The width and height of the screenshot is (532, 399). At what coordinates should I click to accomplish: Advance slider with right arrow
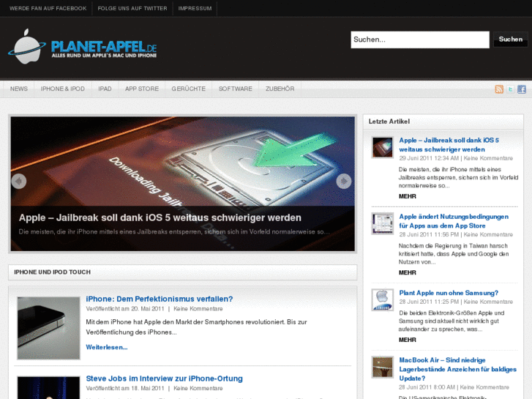(x=344, y=182)
